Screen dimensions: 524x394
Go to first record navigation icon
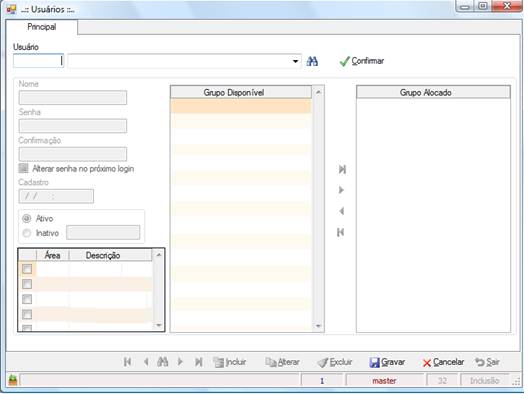(x=127, y=362)
